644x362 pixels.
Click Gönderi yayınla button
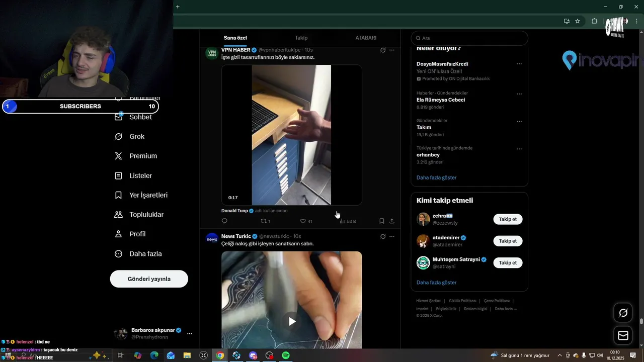[x=149, y=279]
